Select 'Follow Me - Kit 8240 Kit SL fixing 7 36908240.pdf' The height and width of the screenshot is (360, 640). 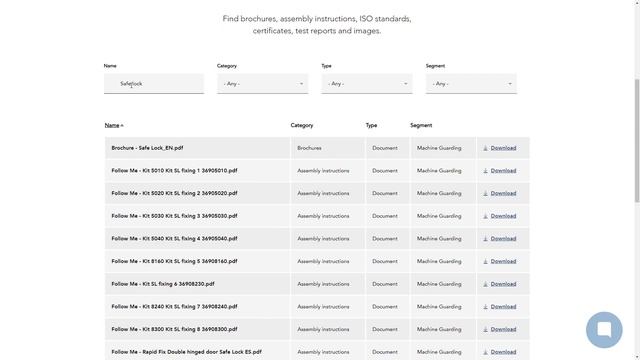(x=174, y=307)
